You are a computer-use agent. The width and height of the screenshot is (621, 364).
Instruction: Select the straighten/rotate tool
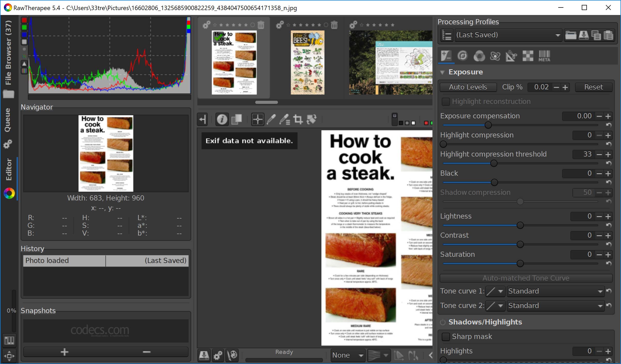pos(312,119)
